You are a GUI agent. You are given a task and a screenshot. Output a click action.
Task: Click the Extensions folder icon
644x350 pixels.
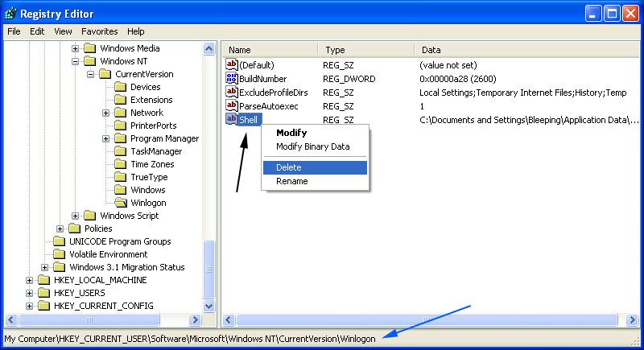[120, 100]
